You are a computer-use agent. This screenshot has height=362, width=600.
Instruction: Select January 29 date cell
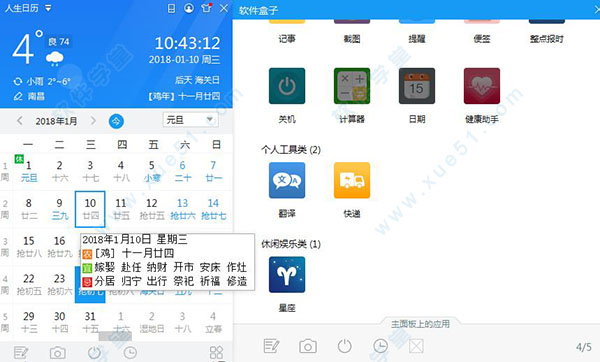tap(29, 322)
